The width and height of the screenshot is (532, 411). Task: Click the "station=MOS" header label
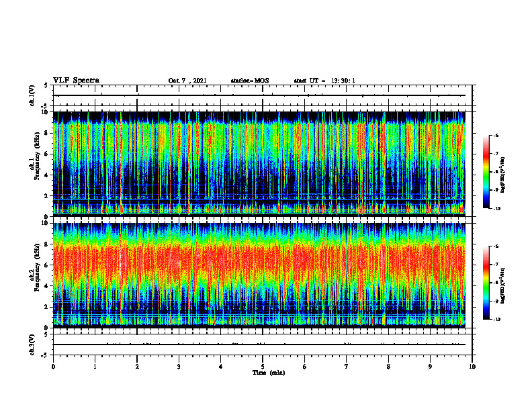pyautogui.click(x=250, y=81)
